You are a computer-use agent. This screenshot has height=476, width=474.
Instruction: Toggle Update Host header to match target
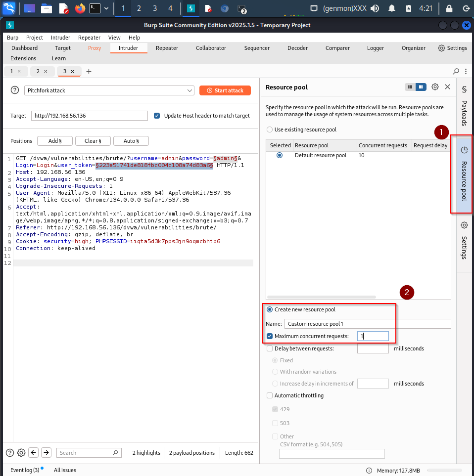pos(157,116)
